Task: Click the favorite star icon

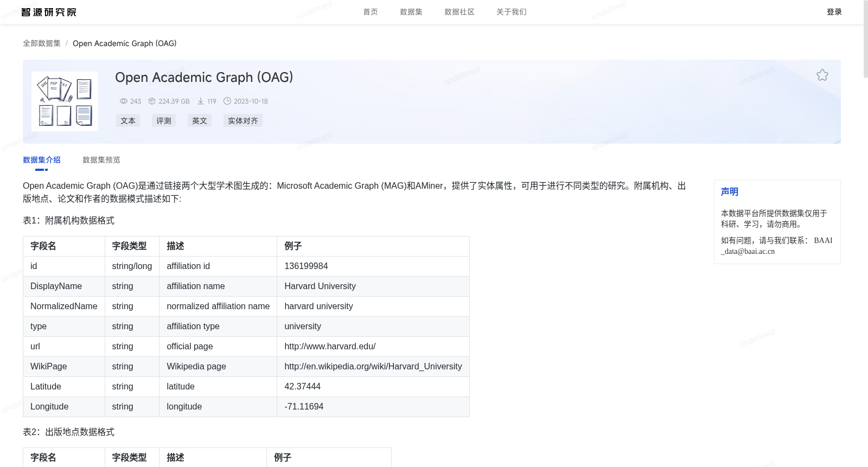Action: (822, 75)
